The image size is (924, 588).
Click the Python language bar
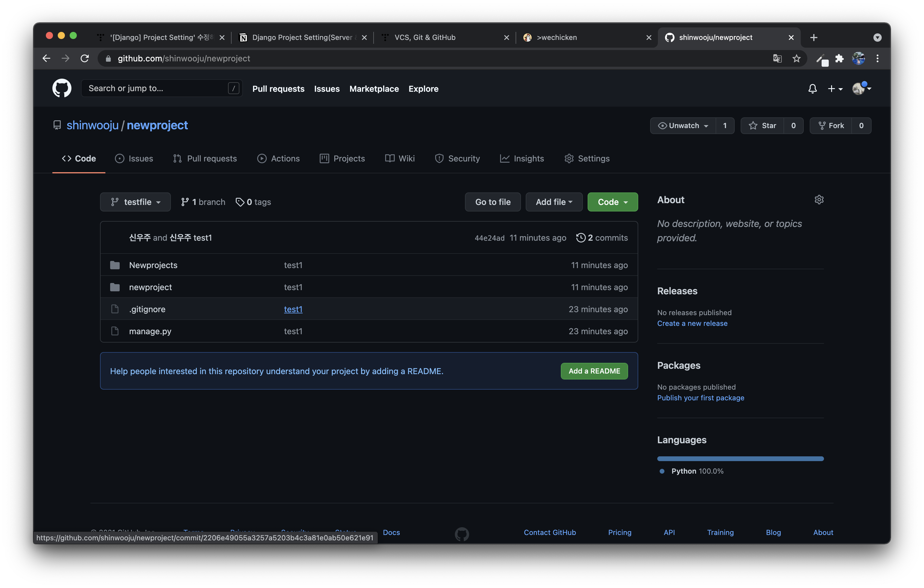coord(740,458)
